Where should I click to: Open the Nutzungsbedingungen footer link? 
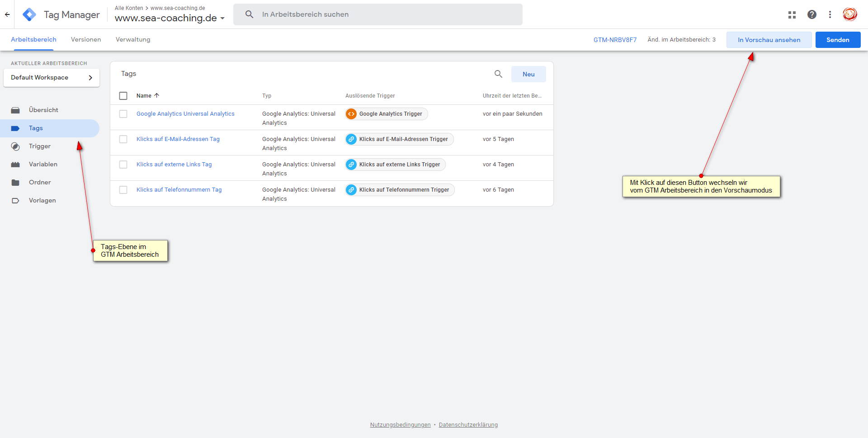[400, 425]
